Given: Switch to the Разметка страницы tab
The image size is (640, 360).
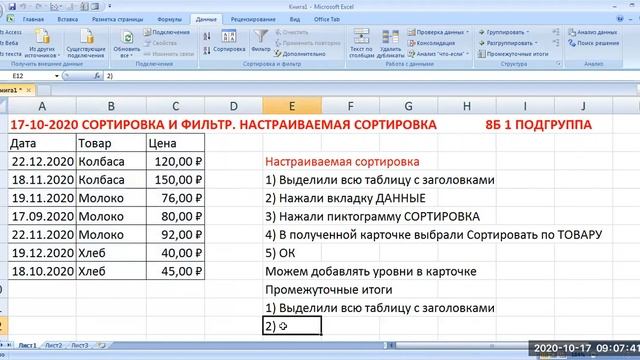Looking at the screenshot, I should (118, 19).
